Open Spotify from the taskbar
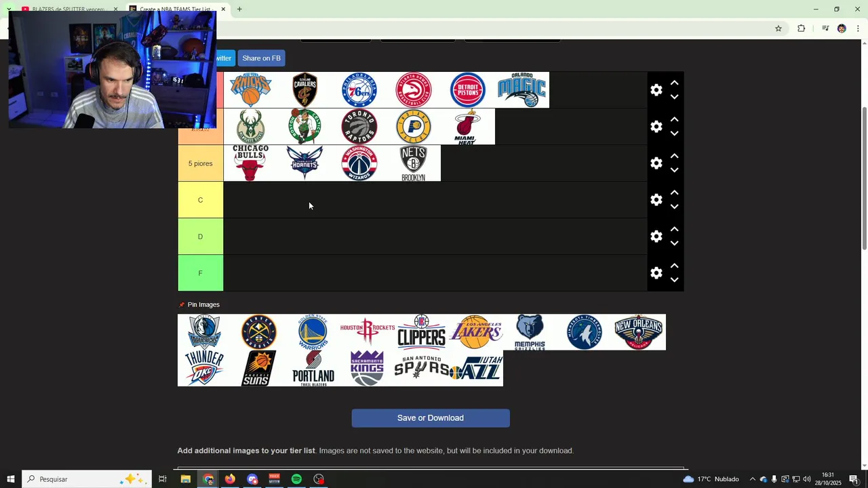Viewport: 868px width, 488px height. [296, 479]
